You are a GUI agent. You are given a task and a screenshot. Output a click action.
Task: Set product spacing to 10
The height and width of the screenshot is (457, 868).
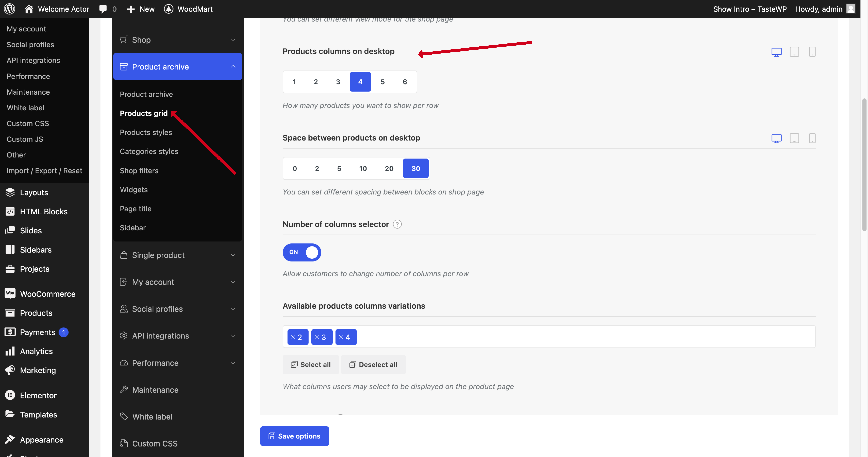(x=363, y=168)
